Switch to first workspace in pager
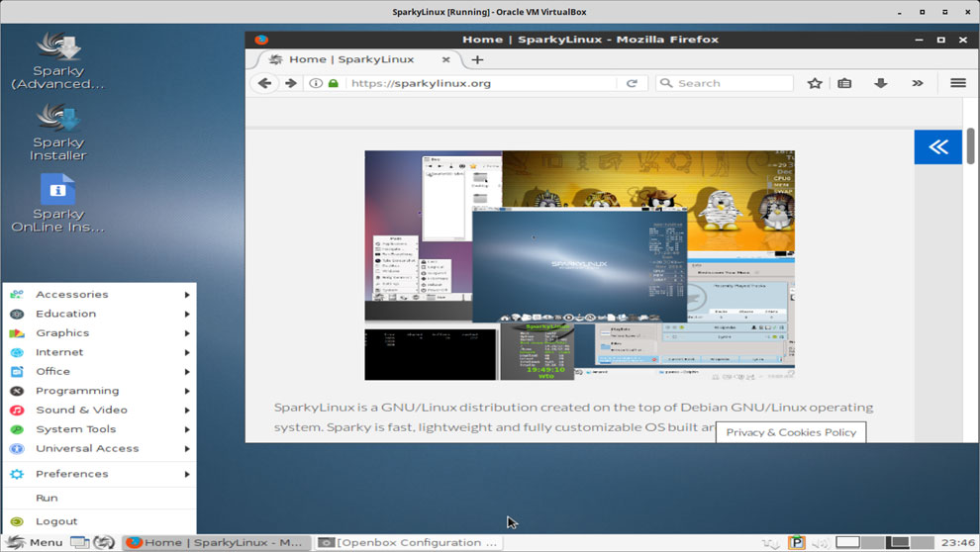The image size is (980, 552). [847, 543]
